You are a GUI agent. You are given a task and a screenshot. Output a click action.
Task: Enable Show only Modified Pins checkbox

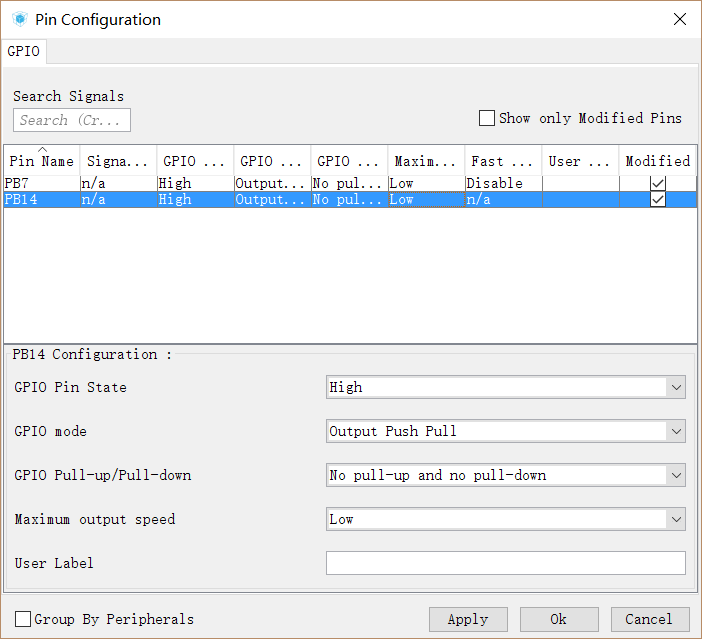(487, 118)
